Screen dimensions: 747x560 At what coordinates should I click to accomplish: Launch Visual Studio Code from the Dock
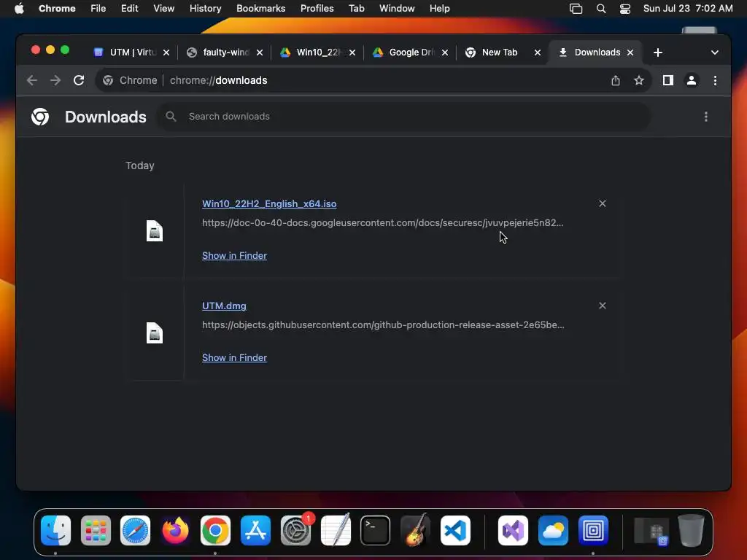(x=455, y=530)
